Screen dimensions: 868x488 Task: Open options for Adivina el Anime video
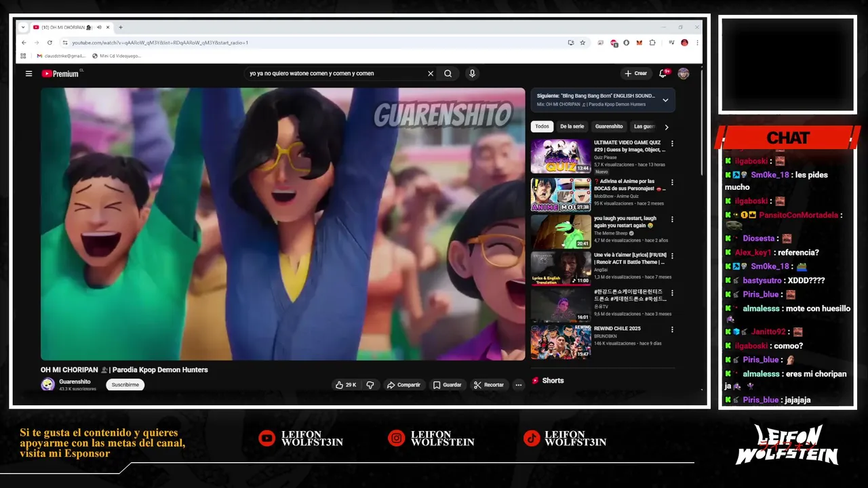coord(672,182)
